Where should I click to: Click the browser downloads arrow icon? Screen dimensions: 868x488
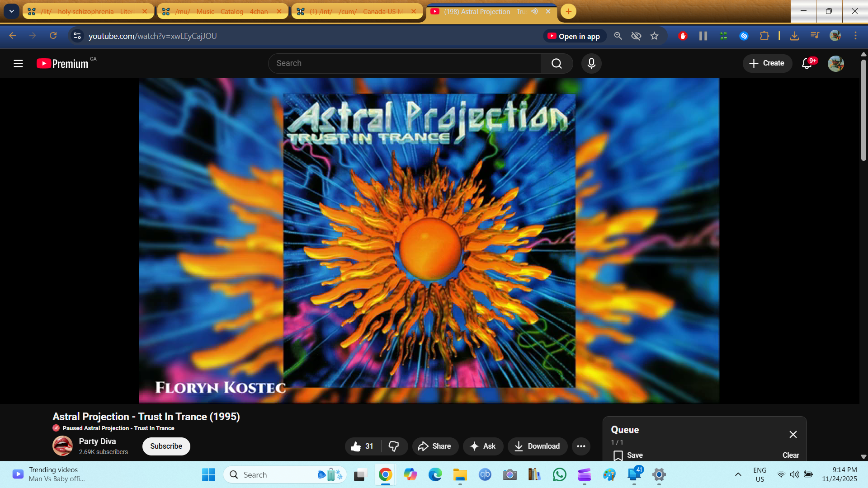[x=794, y=36]
